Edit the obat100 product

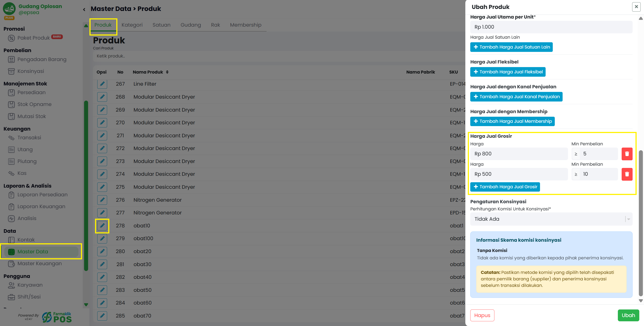click(x=102, y=239)
